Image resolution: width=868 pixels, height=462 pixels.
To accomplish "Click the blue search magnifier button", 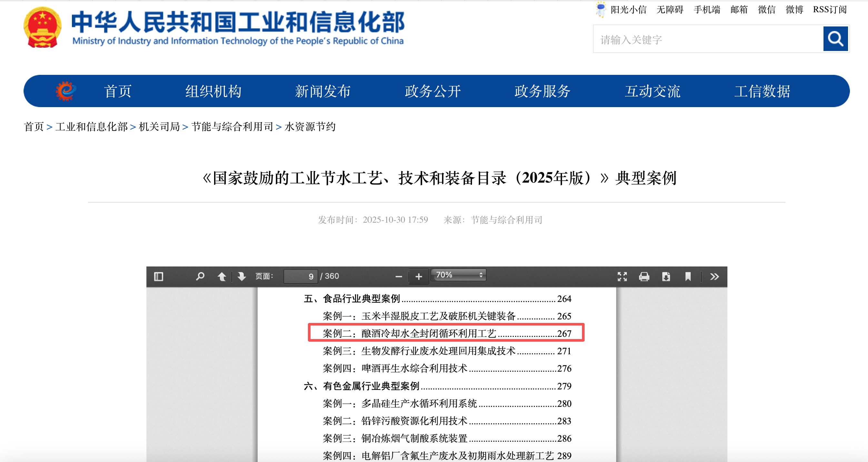I will tap(835, 39).
